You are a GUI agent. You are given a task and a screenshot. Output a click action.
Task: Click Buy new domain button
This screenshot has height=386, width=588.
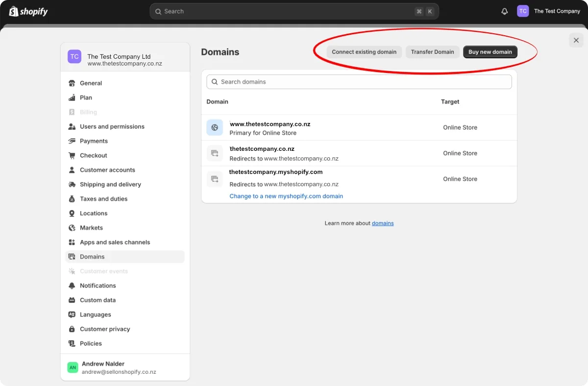(490, 52)
